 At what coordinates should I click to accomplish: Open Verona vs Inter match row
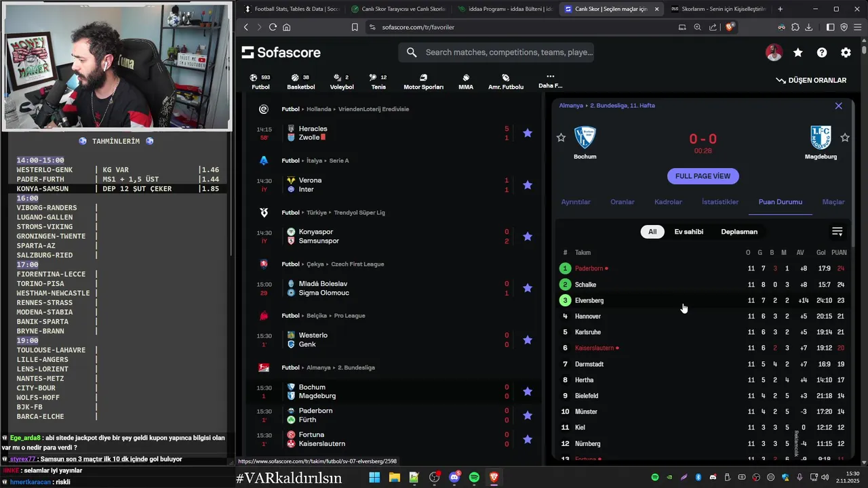[393, 184]
